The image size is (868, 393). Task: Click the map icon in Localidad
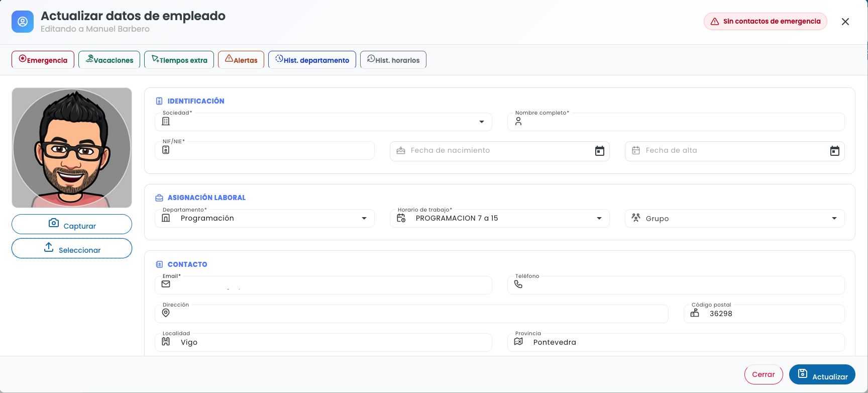pos(166,342)
